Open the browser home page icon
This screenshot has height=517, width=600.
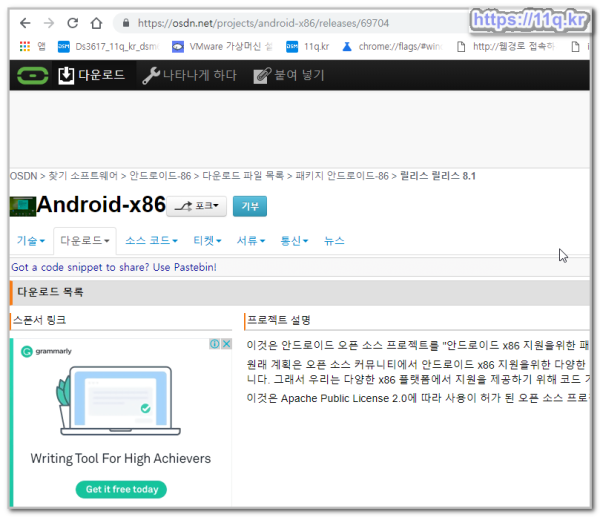pyautogui.click(x=96, y=23)
